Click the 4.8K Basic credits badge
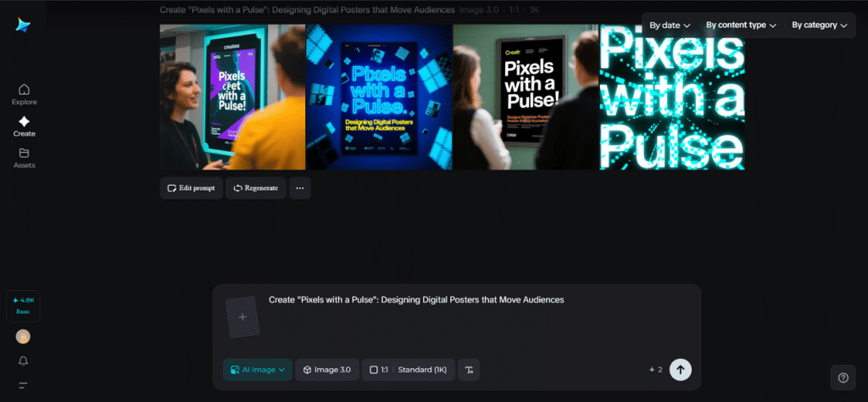This screenshot has height=402, width=868. (23, 305)
